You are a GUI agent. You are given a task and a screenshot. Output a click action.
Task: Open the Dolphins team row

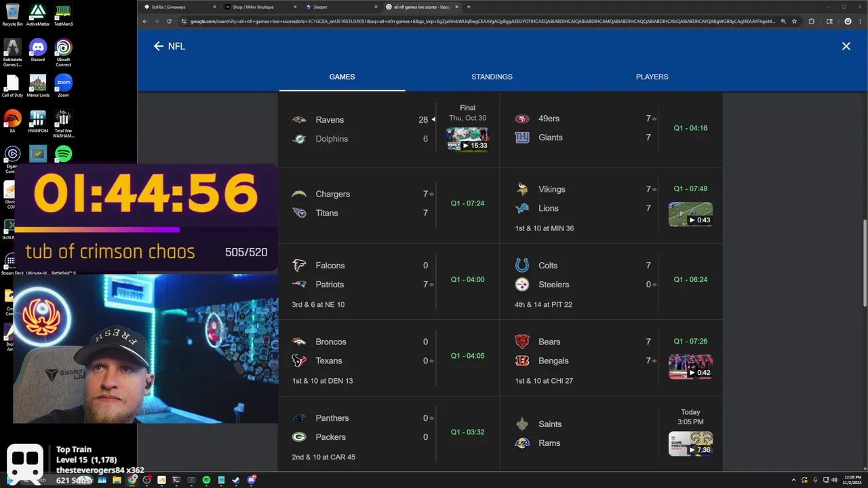click(x=360, y=139)
